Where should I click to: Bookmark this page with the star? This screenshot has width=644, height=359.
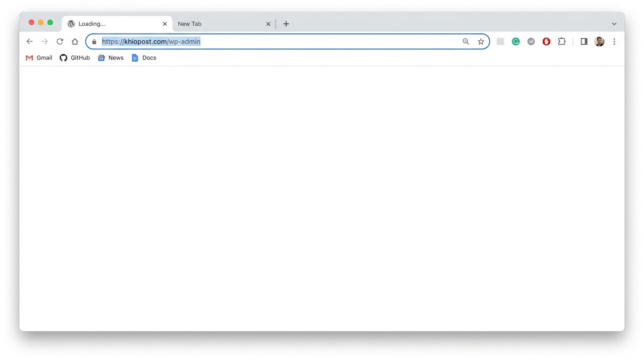click(481, 42)
